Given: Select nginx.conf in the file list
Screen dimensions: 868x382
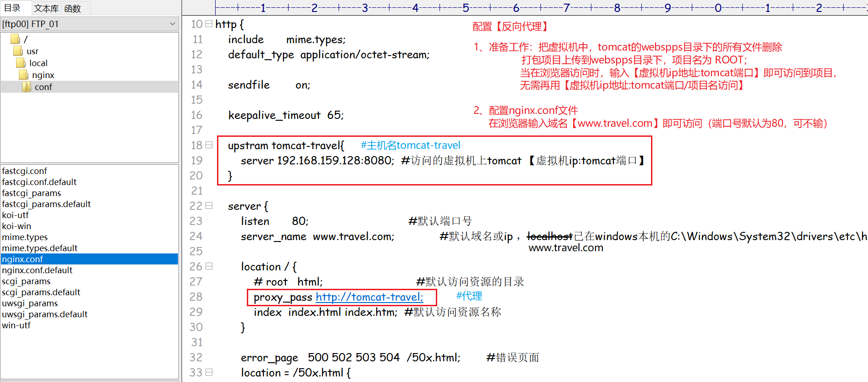Looking at the screenshot, I should pos(89,259).
